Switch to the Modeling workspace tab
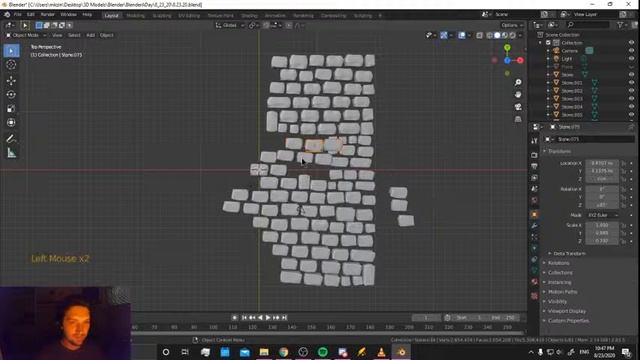Image resolution: width=640 pixels, height=360 pixels. [136, 16]
